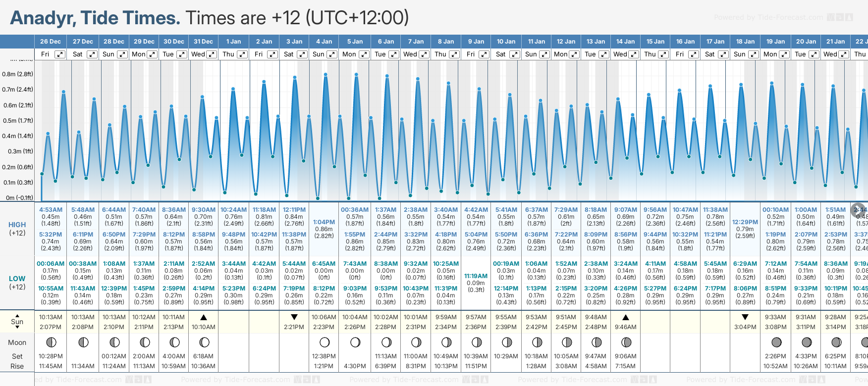Select the 2 Jan date header
This screenshot has height=386, width=868.
tap(264, 42)
